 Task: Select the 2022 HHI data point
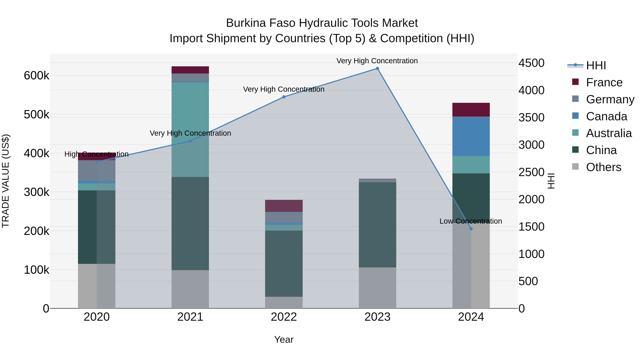click(284, 97)
